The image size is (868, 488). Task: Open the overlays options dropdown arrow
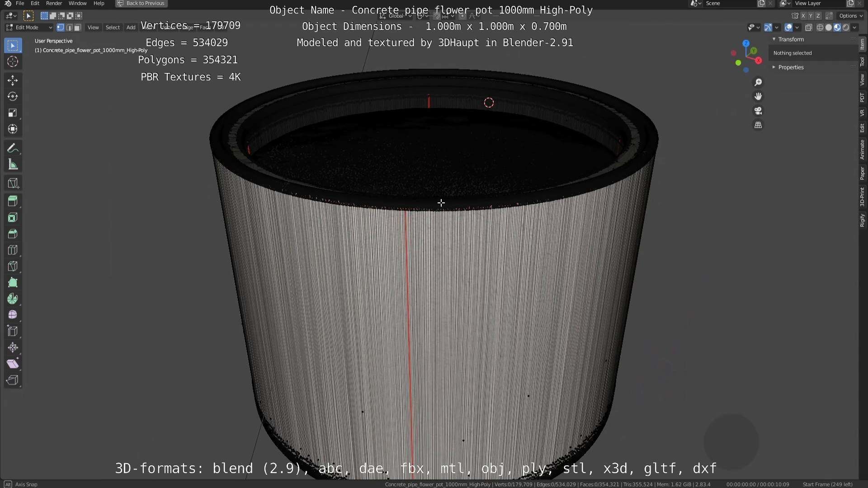[797, 28]
